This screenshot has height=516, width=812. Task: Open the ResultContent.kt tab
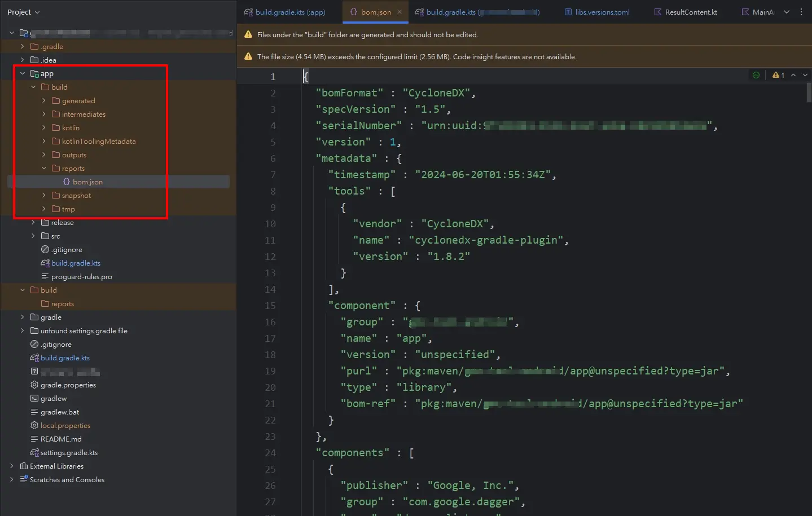pos(685,12)
